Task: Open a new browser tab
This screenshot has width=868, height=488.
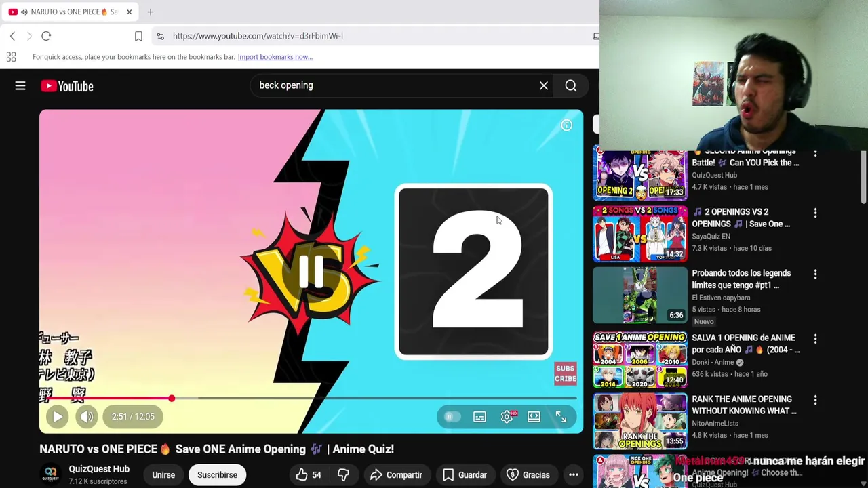Action: click(151, 12)
